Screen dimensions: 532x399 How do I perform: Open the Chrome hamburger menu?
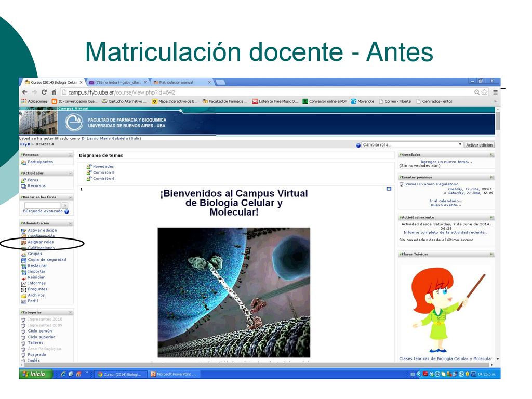(x=495, y=92)
